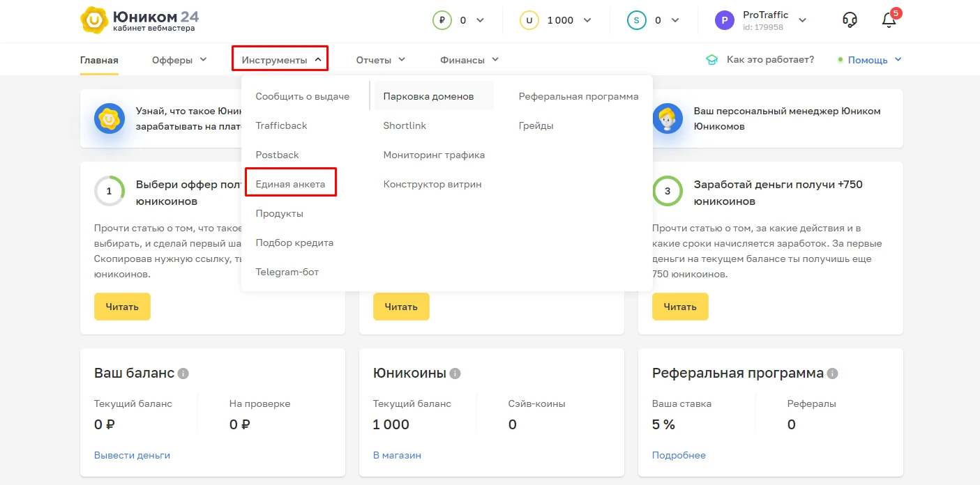Expand the ruble balance dropdown arrow
This screenshot has width=980, height=485.
coord(480,20)
